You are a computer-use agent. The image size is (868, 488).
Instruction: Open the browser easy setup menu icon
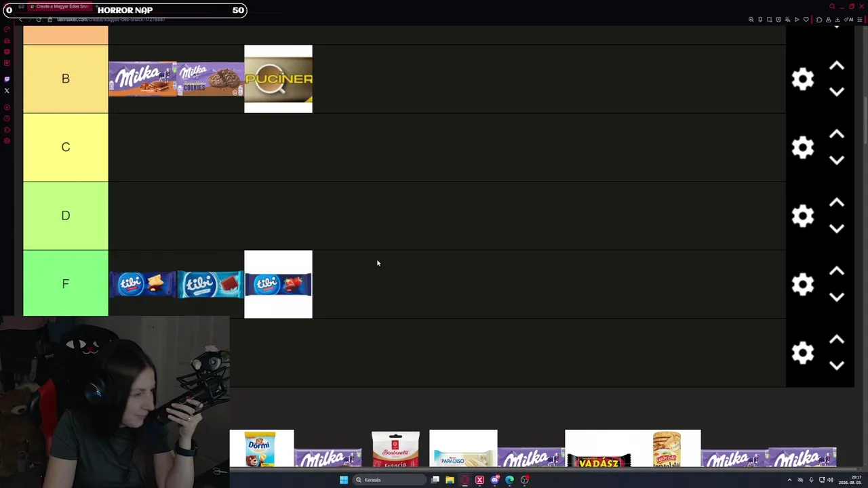tap(861, 20)
